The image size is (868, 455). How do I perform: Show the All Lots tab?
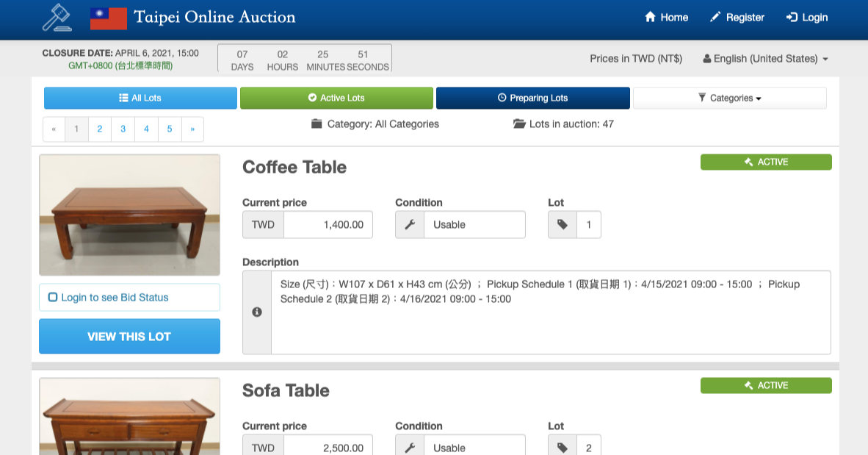(140, 98)
